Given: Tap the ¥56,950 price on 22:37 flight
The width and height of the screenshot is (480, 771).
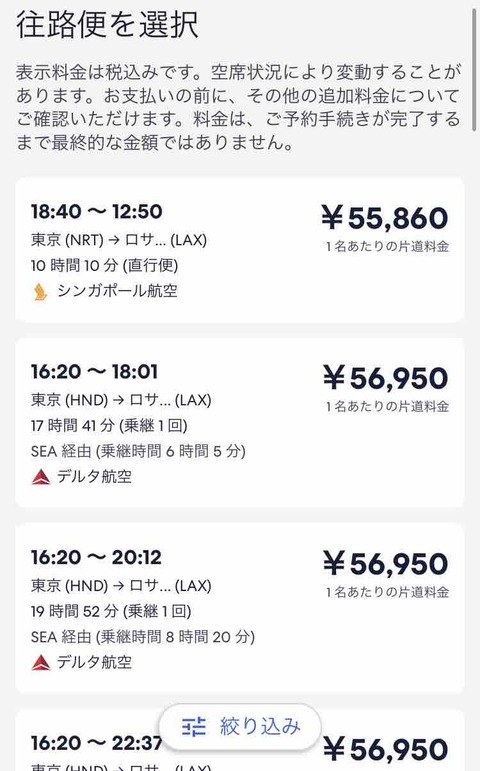Looking at the screenshot, I should (x=386, y=749).
